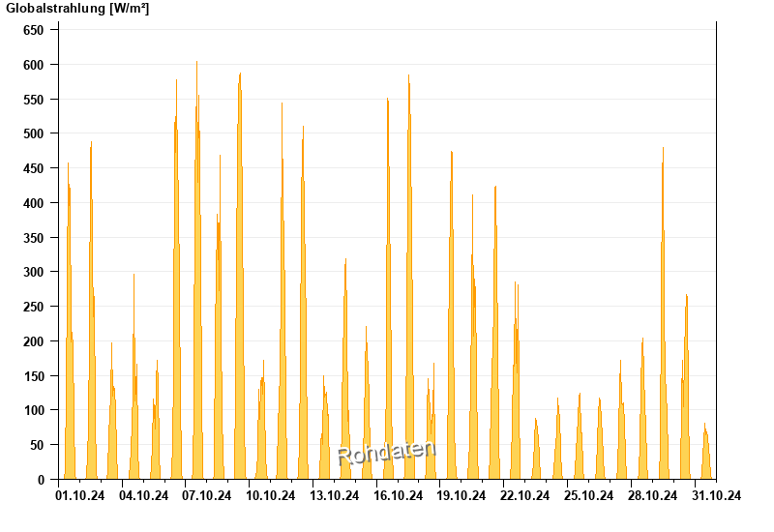Click the 25.10.24 date label
774x532 pixels.
tap(588, 495)
